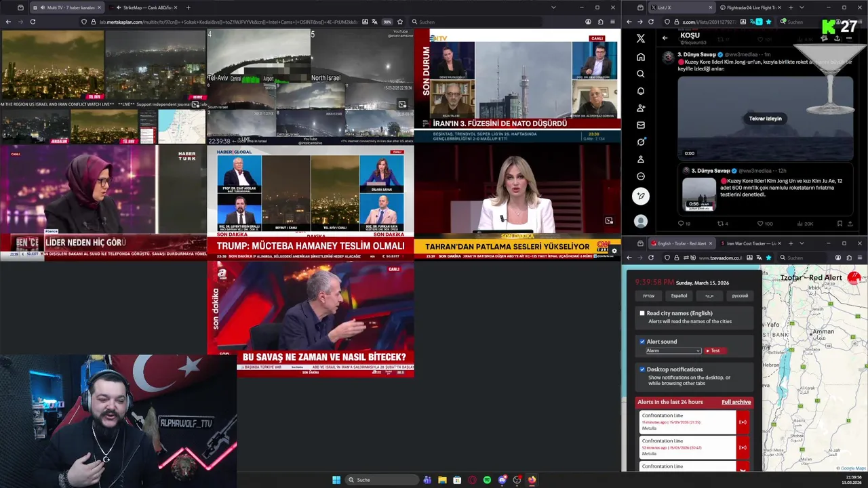Image resolution: width=868 pixels, height=488 pixels.
Task: Go back with arrow next to KOŞU list
Action: (x=665, y=38)
